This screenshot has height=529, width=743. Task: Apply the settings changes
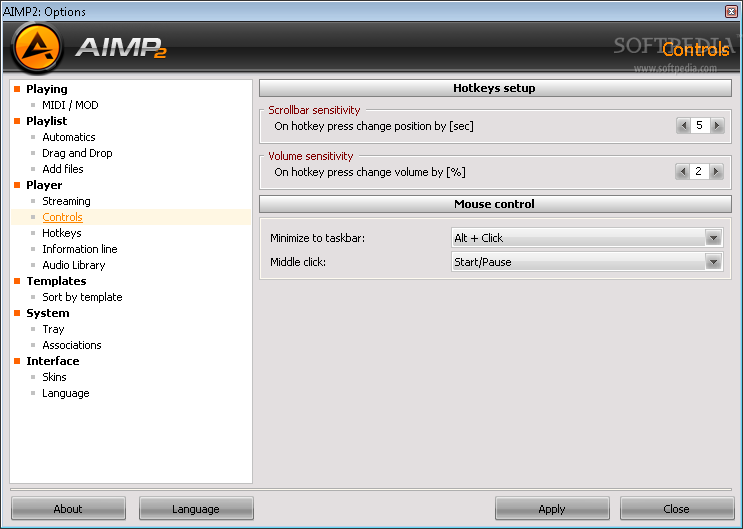tap(552, 509)
